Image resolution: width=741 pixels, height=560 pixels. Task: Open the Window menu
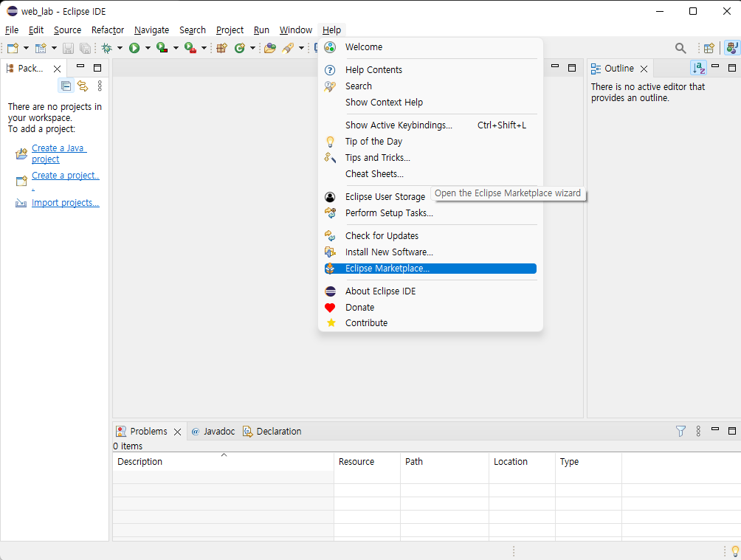pyautogui.click(x=296, y=30)
